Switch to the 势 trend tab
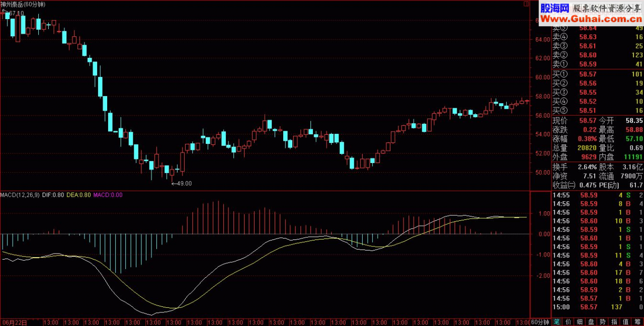The image size is (644, 326). click(603, 322)
